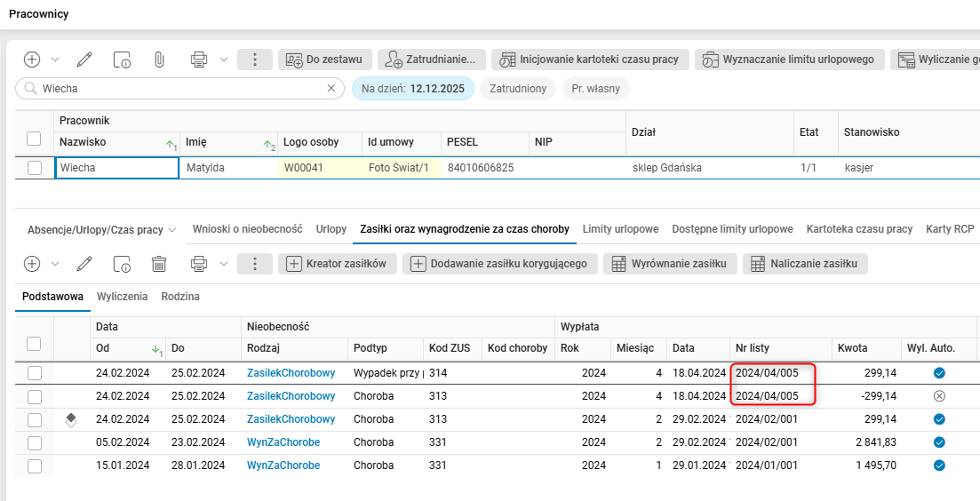Edit the benefit with the lower pencil icon
This screenshot has height=501, width=980.
(84, 264)
